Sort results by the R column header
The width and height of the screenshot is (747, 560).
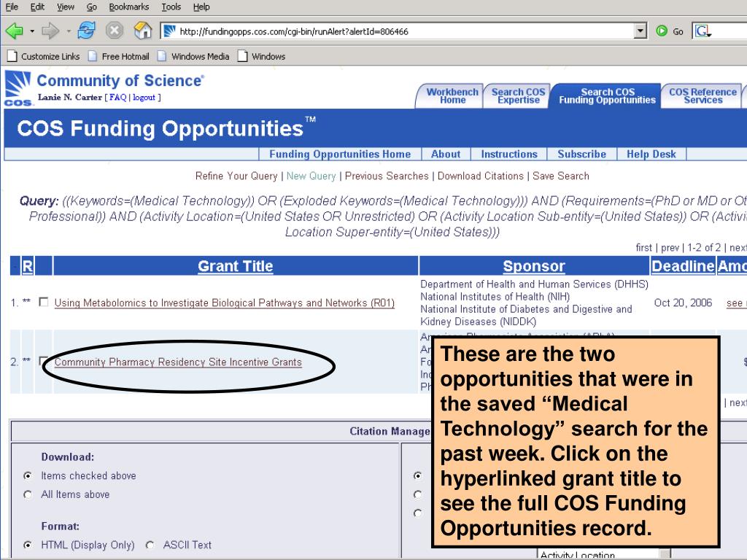coord(28,266)
